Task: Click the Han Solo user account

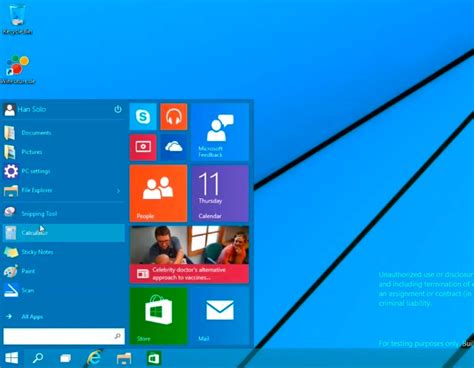Action: tap(25, 109)
